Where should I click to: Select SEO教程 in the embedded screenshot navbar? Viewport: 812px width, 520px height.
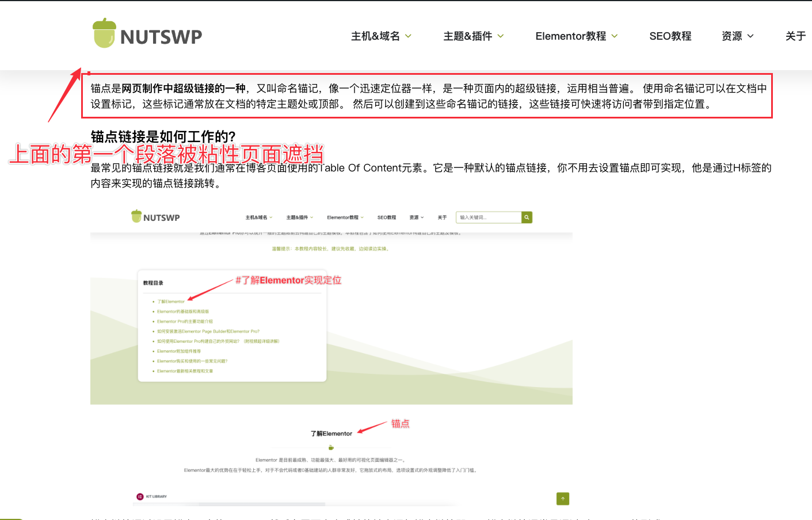click(387, 217)
